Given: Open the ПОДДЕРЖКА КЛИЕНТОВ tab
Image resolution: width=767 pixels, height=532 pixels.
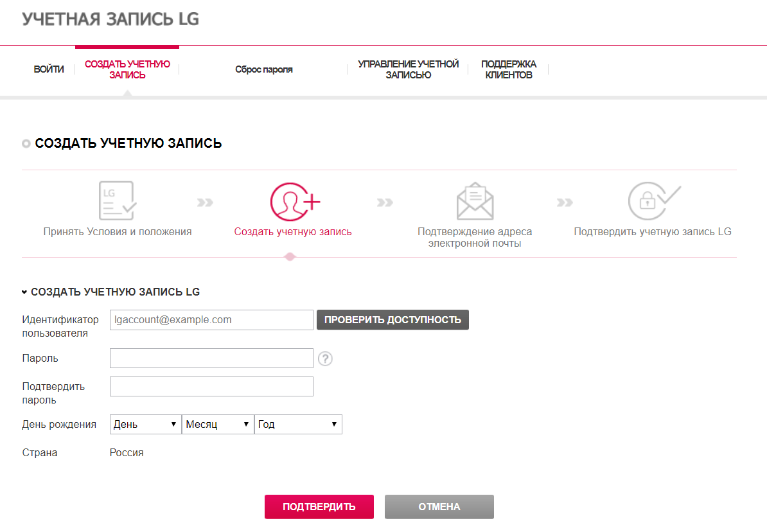Looking at the screenshot, I should [508, 69].
